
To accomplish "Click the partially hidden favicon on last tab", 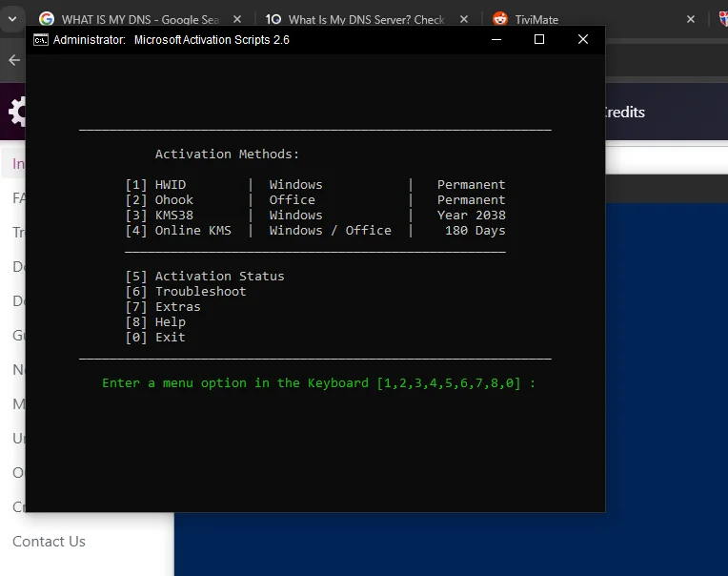I will pyautogui.click(x=723, y=19).
